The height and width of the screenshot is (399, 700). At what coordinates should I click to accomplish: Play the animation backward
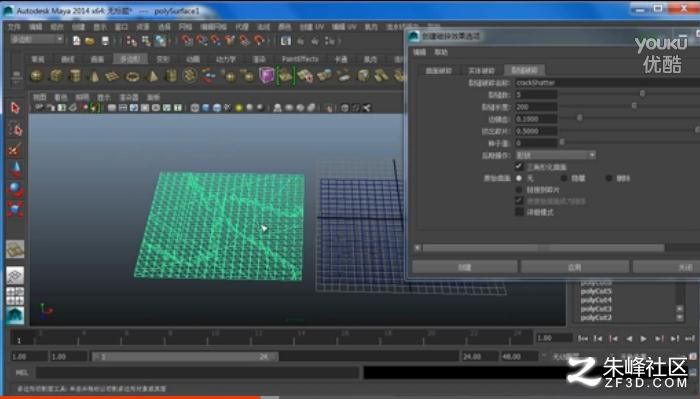pyautogui.click(x=629, y=339)
